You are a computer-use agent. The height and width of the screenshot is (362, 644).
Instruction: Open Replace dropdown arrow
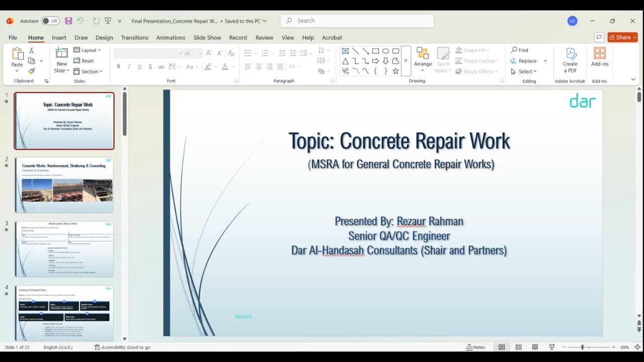545,61
